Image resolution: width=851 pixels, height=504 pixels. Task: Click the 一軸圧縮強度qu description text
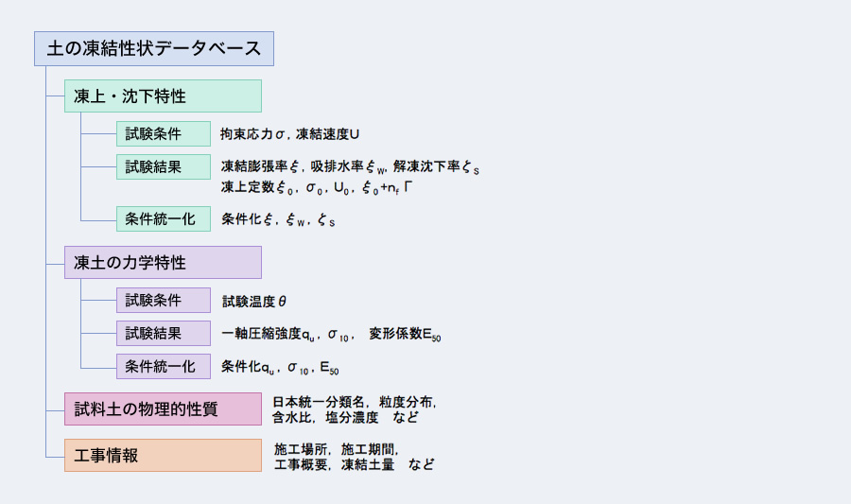[x=331, y=334]
